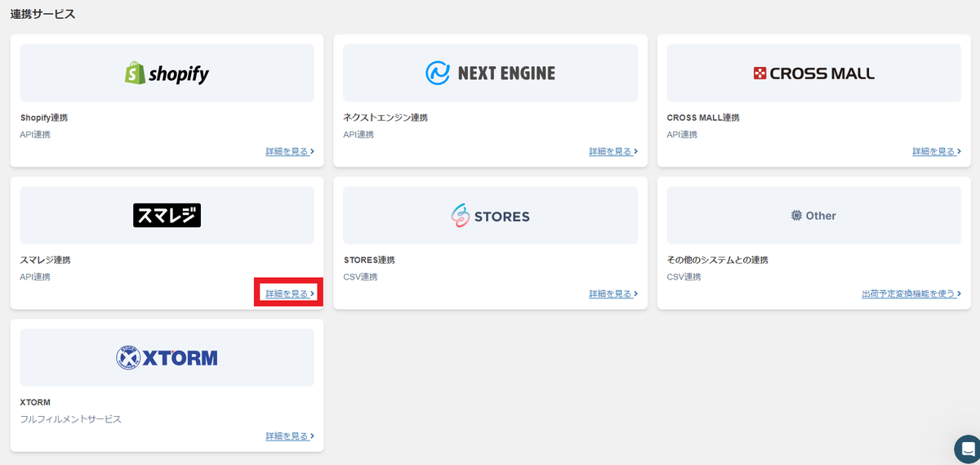Image resolution: width=980 pixels, height=465 pixels.
Task: Open STORES連携 詳細を見る link
Action: [x=613, y=293]
